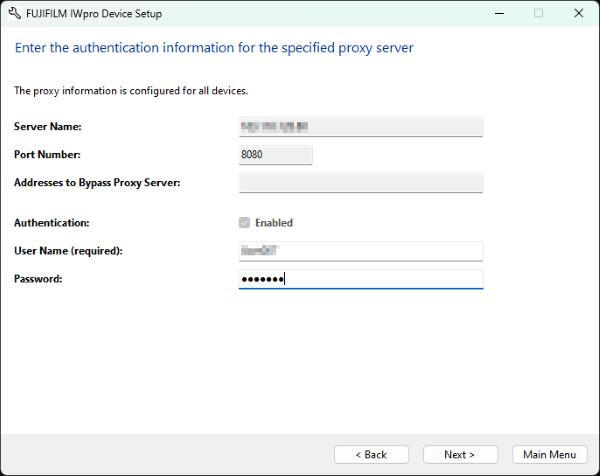
Task: Focus the User Name (required) field
Action: tap(361, 251)
